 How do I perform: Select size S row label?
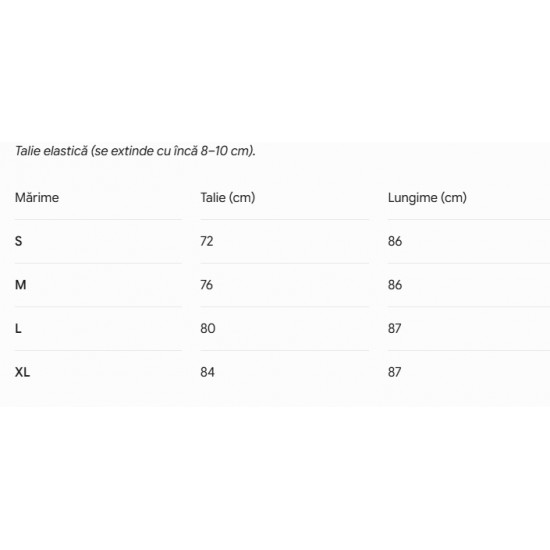click(x=19, y=241)
